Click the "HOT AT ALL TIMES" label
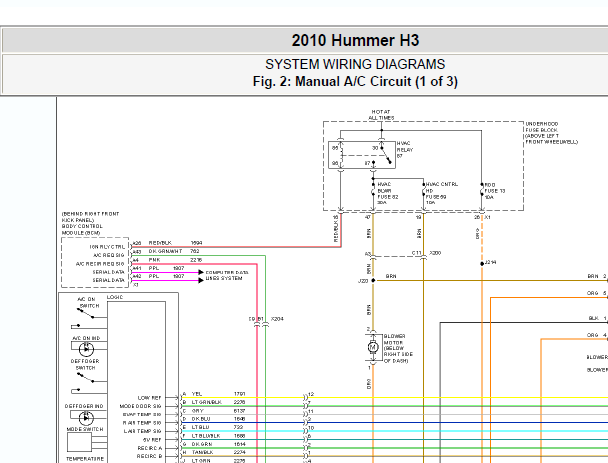608x463 pixels. (381, 115)
